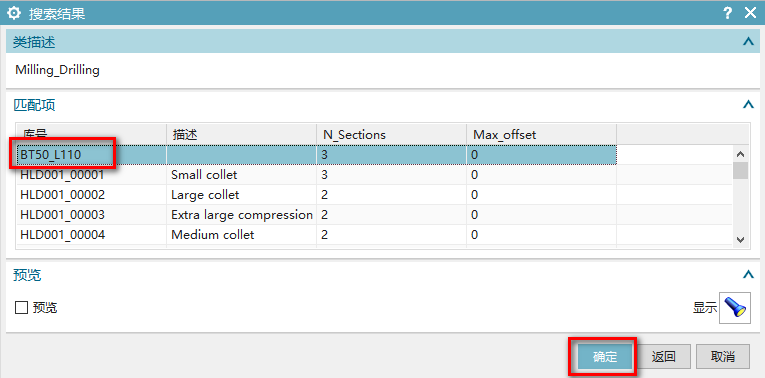Open help via the question mark icon
Image resolution: width=765 pixels, height=378 pixels.
(727, 13)
